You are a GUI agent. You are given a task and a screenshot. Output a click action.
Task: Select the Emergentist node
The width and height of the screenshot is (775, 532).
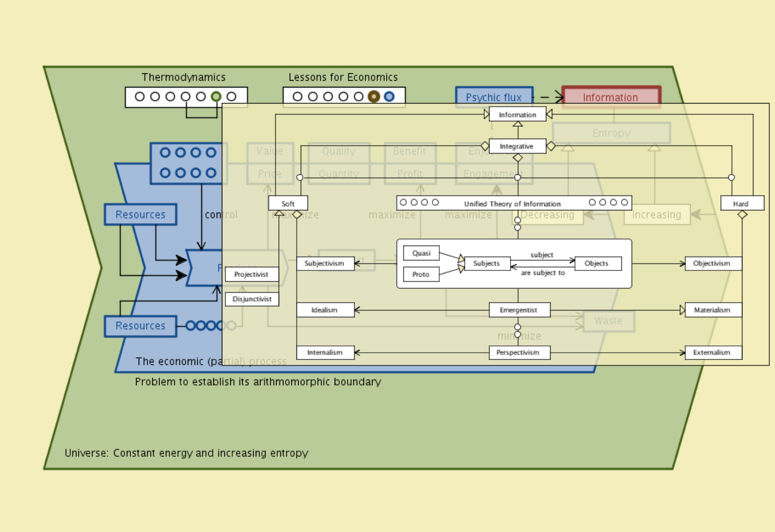click(x=519, y=310)
